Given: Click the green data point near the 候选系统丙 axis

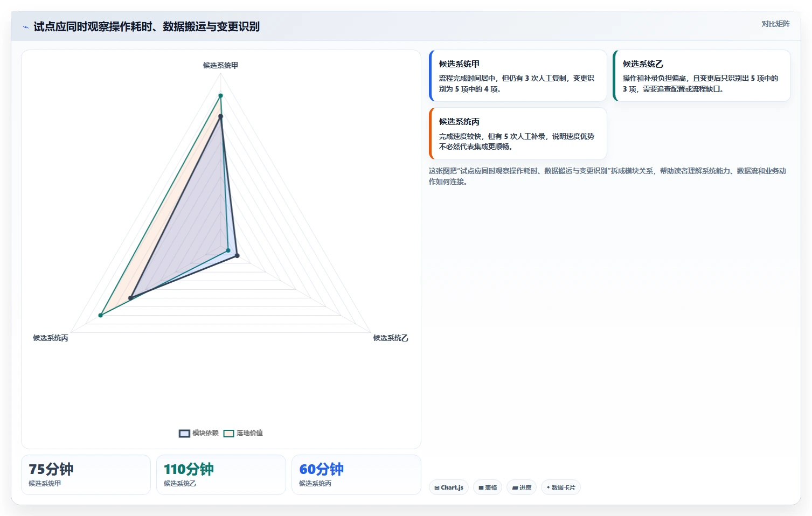Looking at the screenshot, I should click(101, 315).
